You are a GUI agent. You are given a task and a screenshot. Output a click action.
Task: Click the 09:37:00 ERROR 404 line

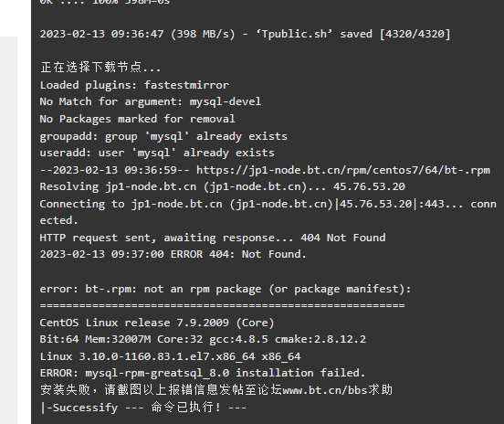coord(173,254)
